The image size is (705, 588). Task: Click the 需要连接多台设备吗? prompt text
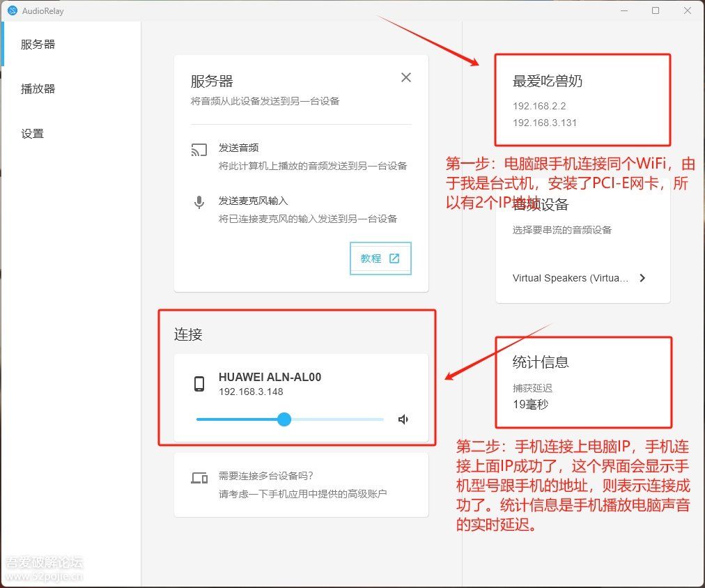[x=265, y=476]
